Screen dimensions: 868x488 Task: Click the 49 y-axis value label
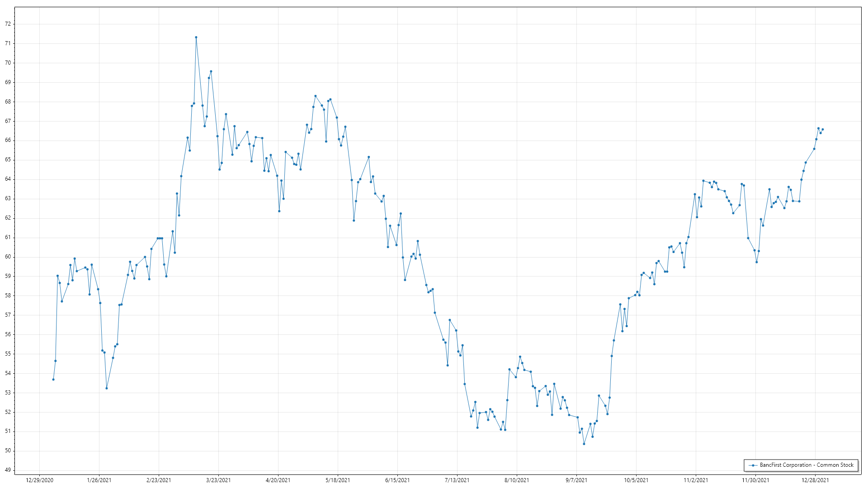coord(8,470)
